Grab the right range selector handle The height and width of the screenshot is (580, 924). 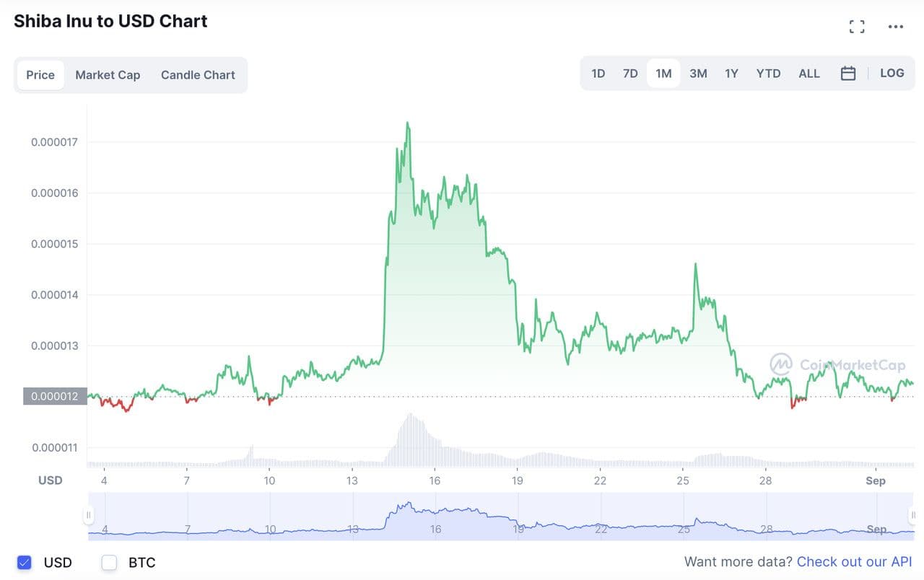(x=912, y=515)
